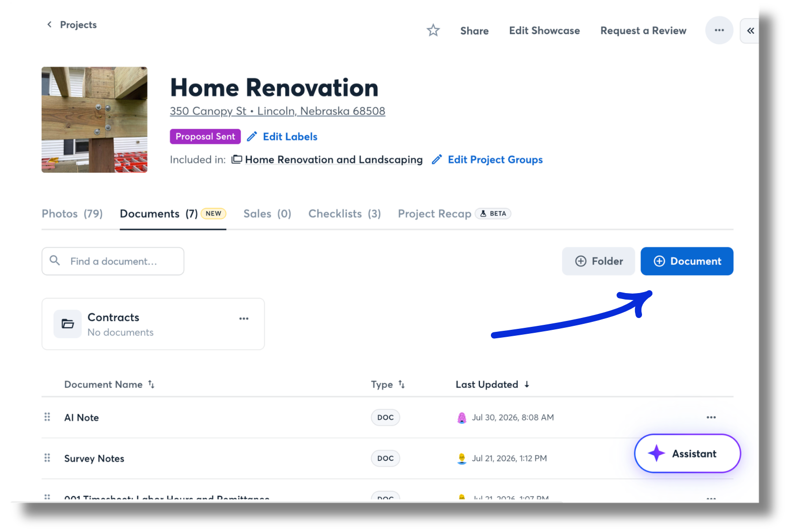The height and width of the screenshot is (532, 795).
Task: Open the 350 Canopy St address link
Action: coord(278,111)
